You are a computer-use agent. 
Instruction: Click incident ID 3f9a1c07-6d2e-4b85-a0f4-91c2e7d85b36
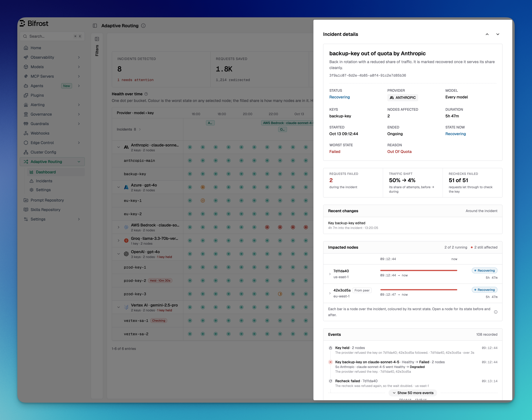pyautogui.click(x=367, y=75)
